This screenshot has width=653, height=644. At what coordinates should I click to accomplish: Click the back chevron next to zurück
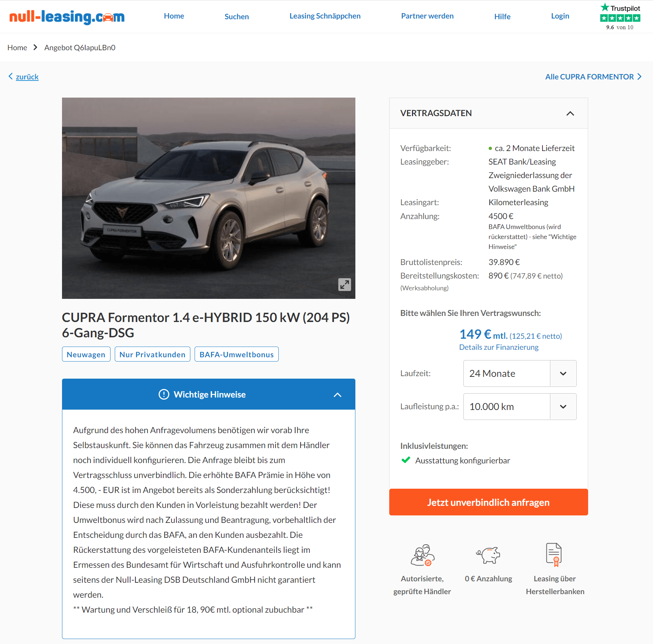[x=11, y=76]
